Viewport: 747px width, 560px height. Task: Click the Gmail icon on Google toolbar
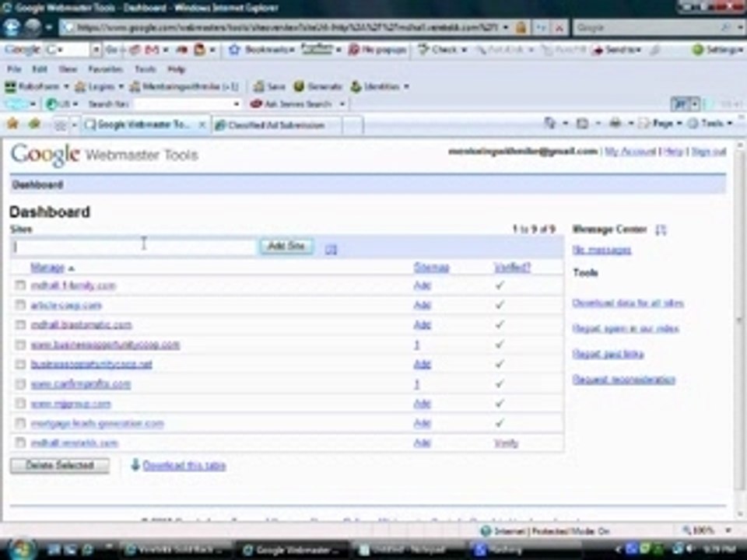[152, 50]
